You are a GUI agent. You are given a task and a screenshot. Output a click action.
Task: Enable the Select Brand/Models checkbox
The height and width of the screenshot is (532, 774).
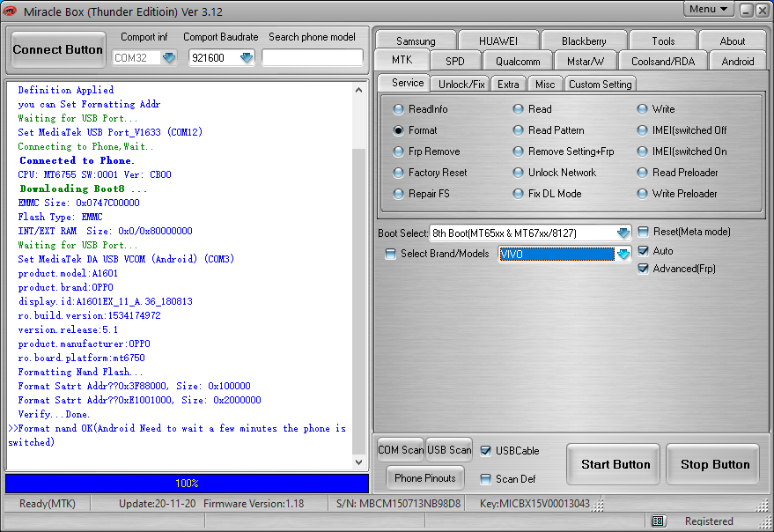390,254
